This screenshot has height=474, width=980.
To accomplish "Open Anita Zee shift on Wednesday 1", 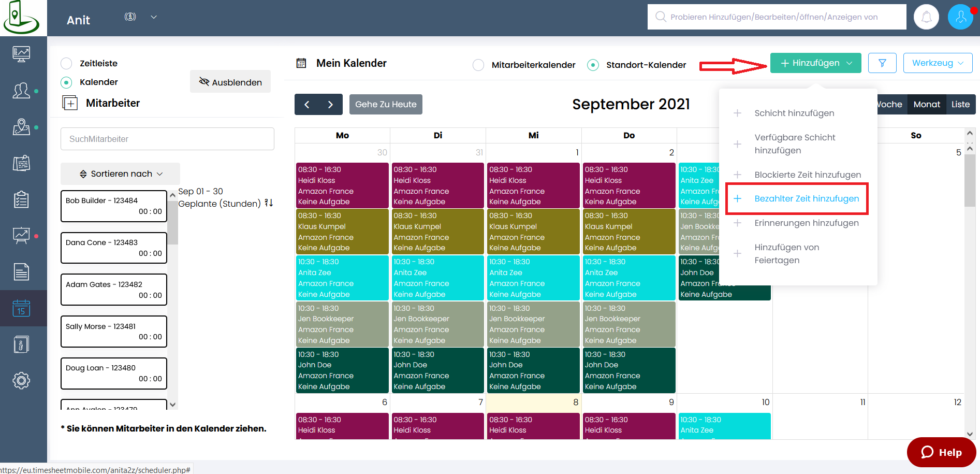I will (x=533, y=278).
